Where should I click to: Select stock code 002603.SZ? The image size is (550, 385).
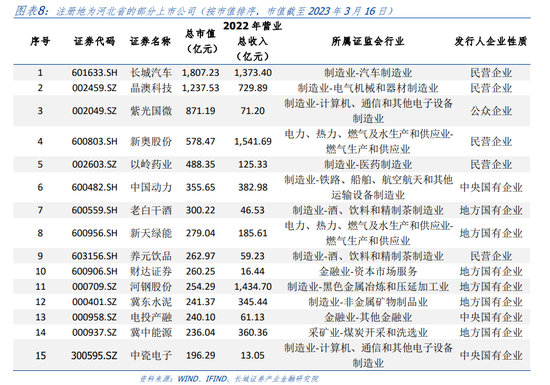point(94,164)
